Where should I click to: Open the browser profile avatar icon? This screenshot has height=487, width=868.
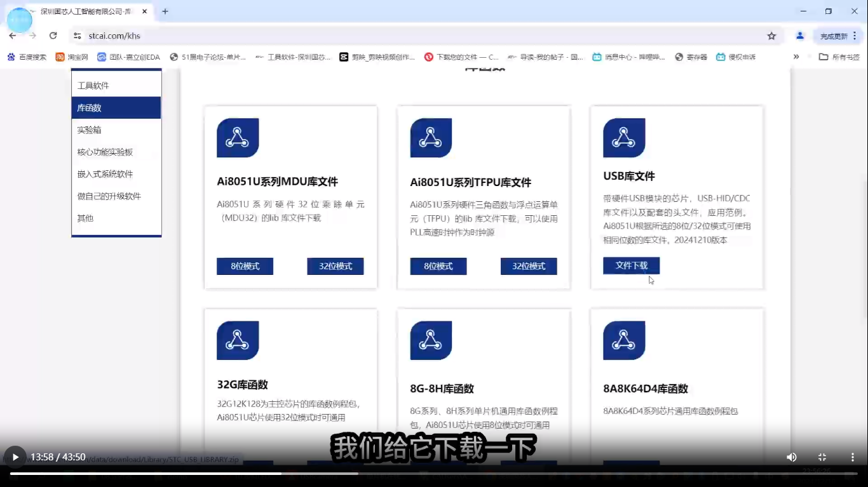click(800, 36)
